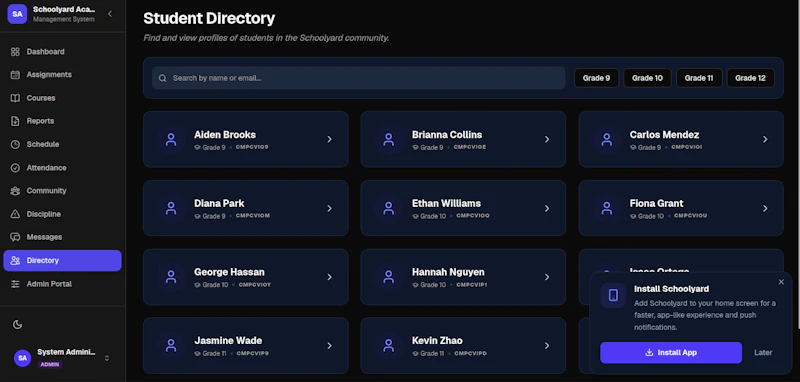Viewport: 800px width, 382px height.
Task: Click the Messages chat bubble icon
Action: click(x=15, y=237)
